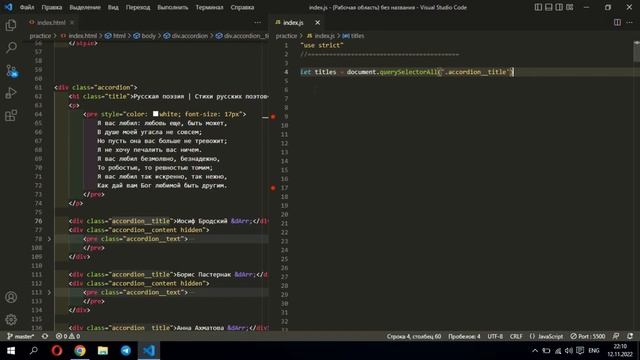Viewport: 640px width, 360px height.
Task: Click the feedback icon in status bar
Action: point(616,336)
